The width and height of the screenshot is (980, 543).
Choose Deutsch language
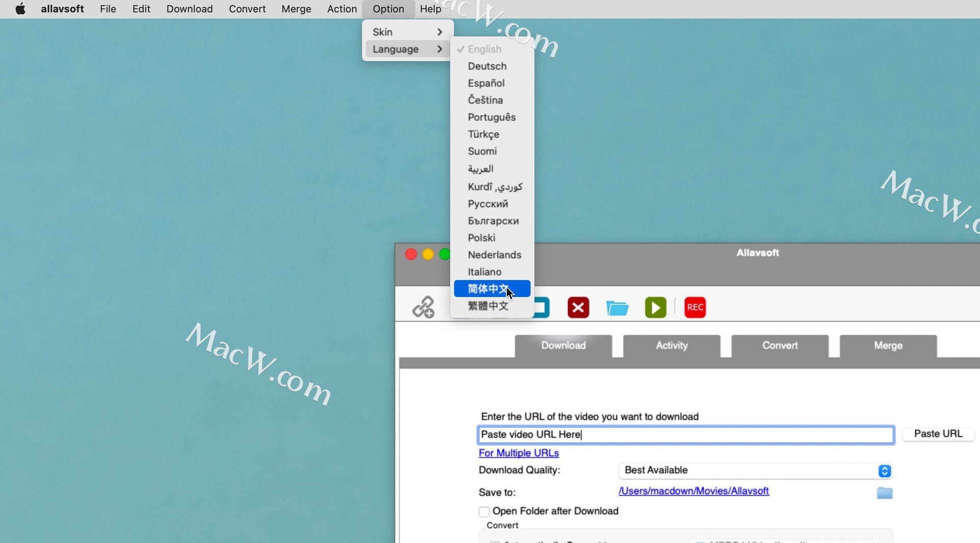click(x=492, y=66)
